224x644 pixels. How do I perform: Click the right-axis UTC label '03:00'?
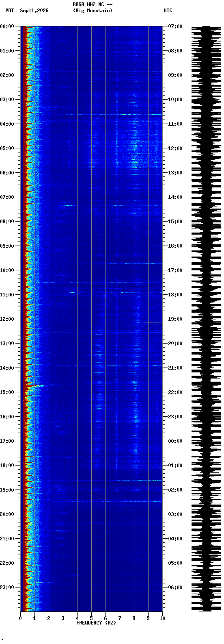click(175, 514)
